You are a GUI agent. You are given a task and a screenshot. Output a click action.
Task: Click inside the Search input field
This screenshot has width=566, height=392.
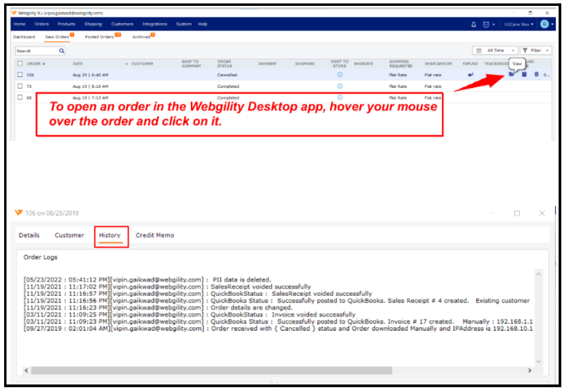click(x=37, y=51)
